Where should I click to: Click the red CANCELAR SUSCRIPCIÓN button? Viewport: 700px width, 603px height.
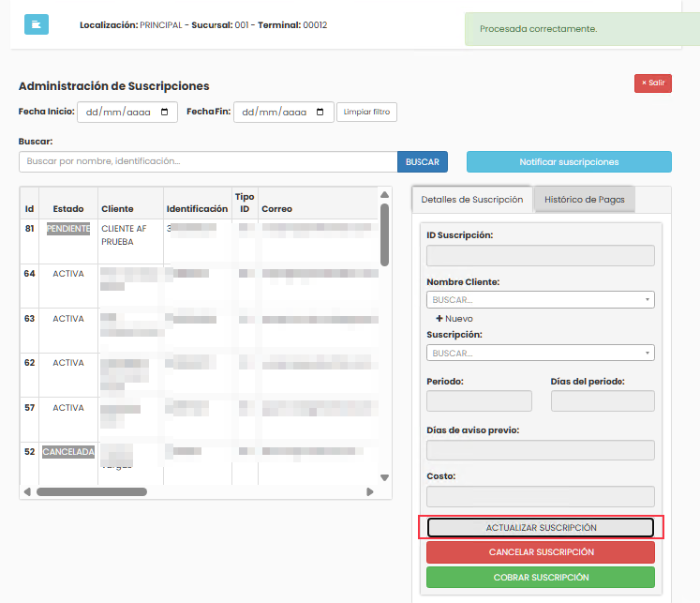click(541, 552)
